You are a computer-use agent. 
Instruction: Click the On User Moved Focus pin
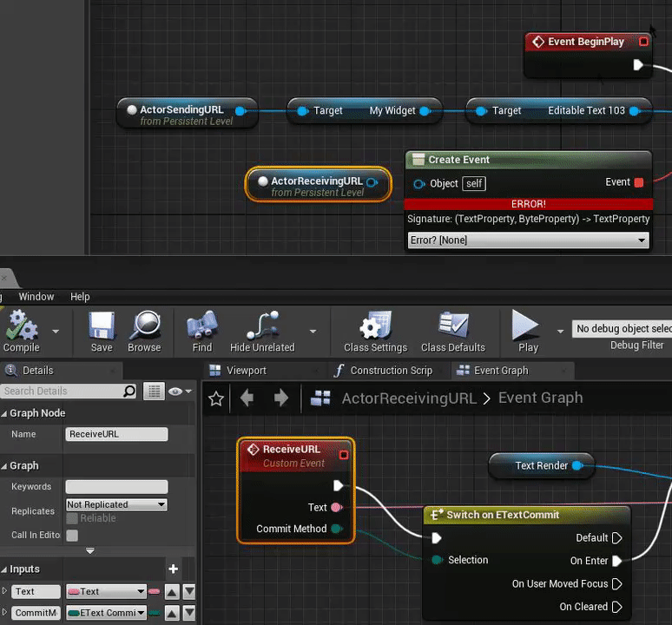click(616, 584)
